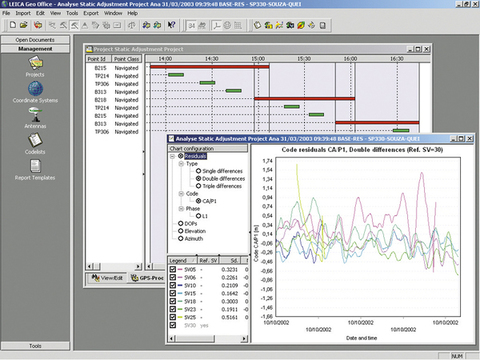Open the Codelists icon
This screenshot has width=480, height=360.
(x=35, y=140)
